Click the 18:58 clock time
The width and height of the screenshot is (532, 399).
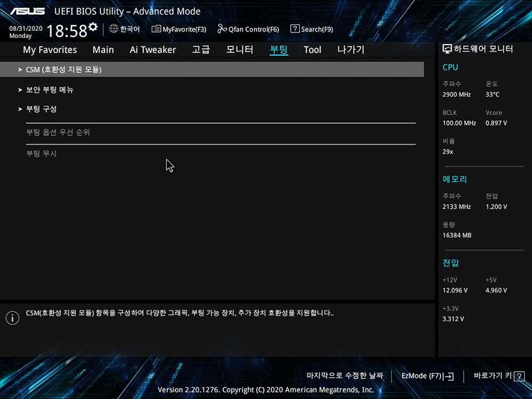click(x=66, y=31)
